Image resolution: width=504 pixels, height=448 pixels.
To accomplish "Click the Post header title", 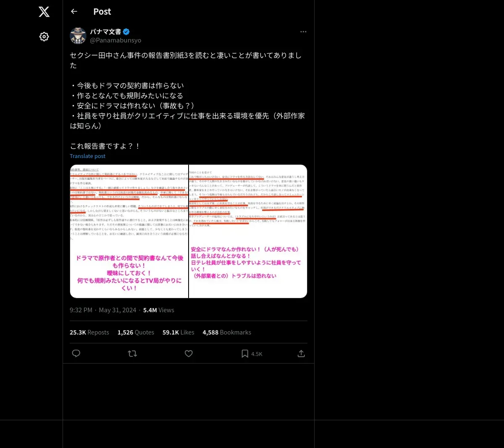I will (x=102, y=11).
